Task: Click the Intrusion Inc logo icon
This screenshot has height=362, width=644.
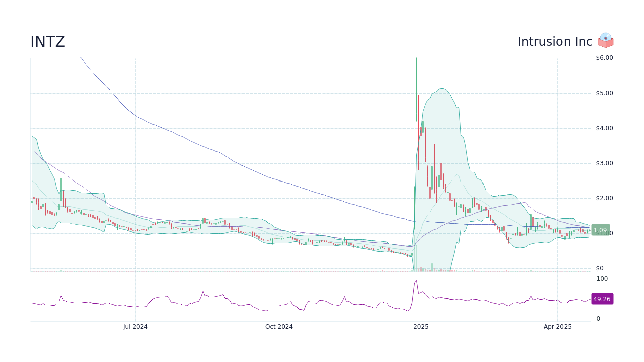Action: [606, 41]
